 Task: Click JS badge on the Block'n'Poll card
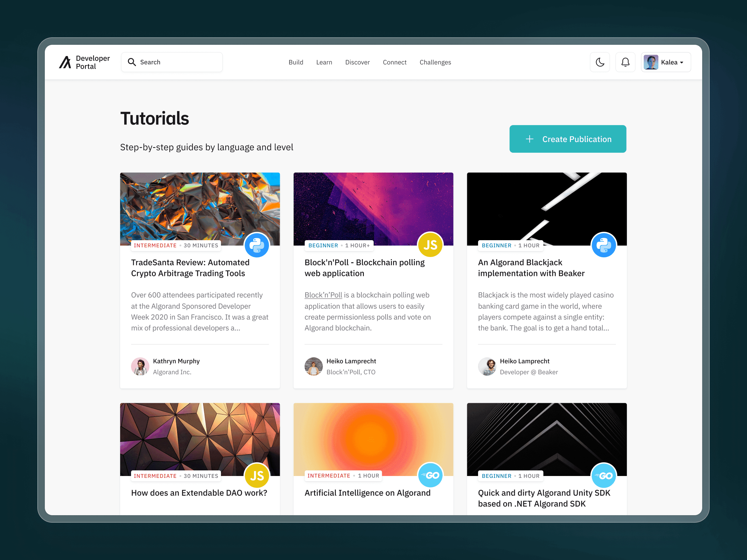click(x=430, y=245)
